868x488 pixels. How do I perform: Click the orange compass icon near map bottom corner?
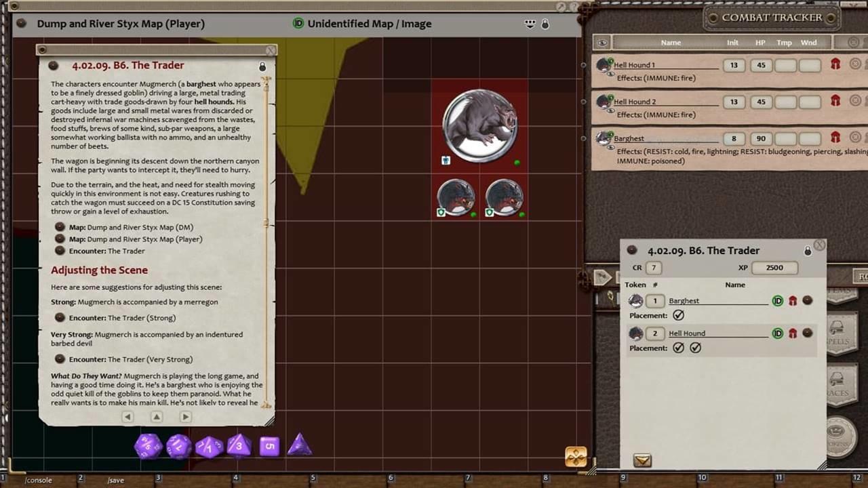(574, 457)
